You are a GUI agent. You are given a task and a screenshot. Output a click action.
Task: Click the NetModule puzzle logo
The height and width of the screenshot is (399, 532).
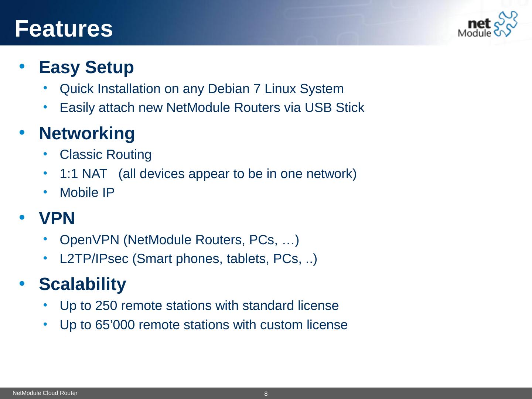pos(488,24)
